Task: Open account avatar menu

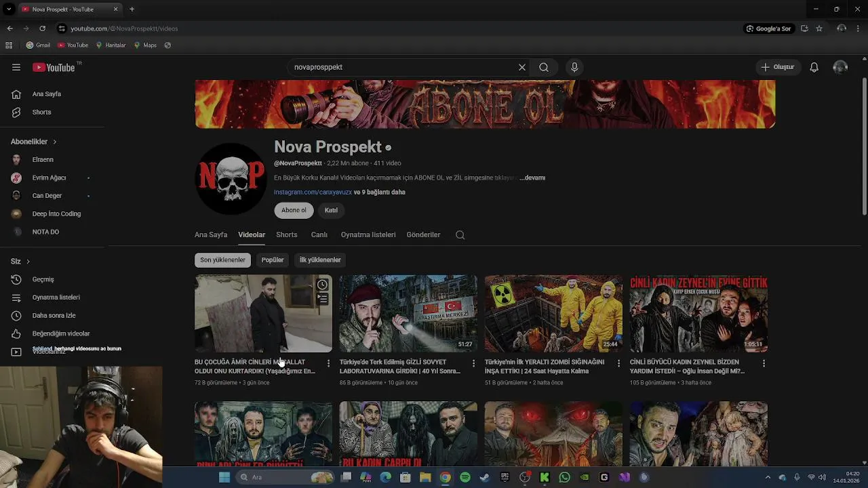Action: (840, 67)
